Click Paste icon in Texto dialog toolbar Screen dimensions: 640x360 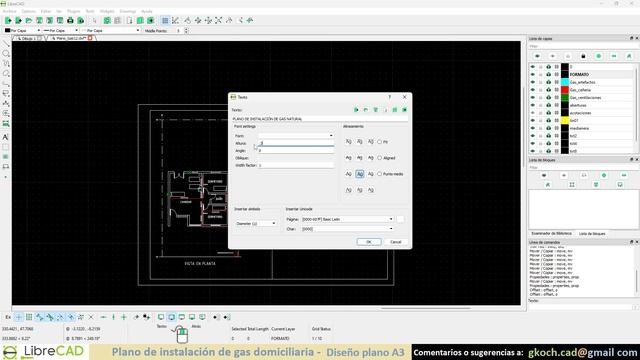coord(404,110)
